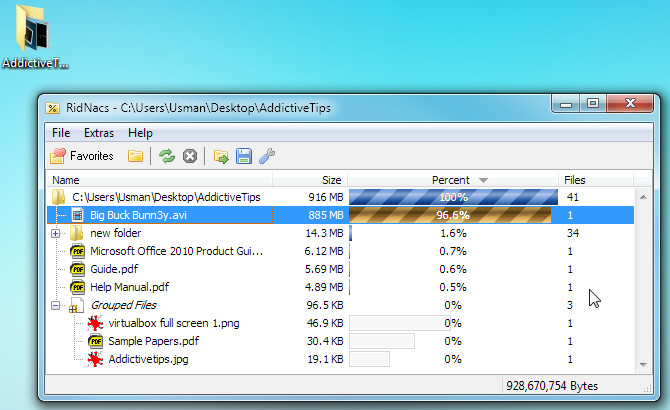670x410 pixels.
Task: Click the window resize grip corner
Action: click(648, 388)
